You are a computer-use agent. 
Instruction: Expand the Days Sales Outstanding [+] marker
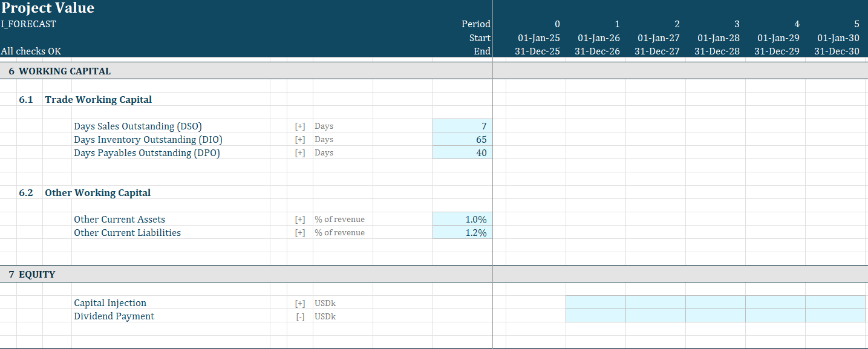300,126
